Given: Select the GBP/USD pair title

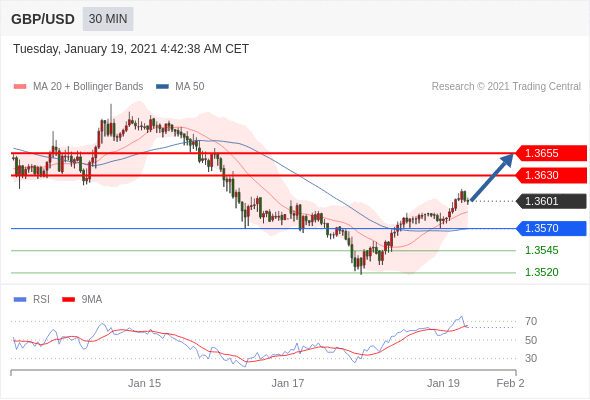Looking at the screenshot, I should 43,19.
